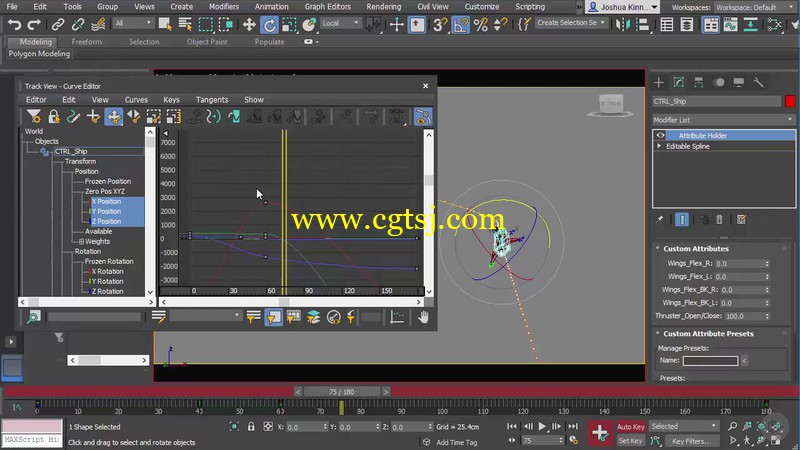Open the Rendering menu
Viewport: 800px width, 450px height.
pos(383,7)
